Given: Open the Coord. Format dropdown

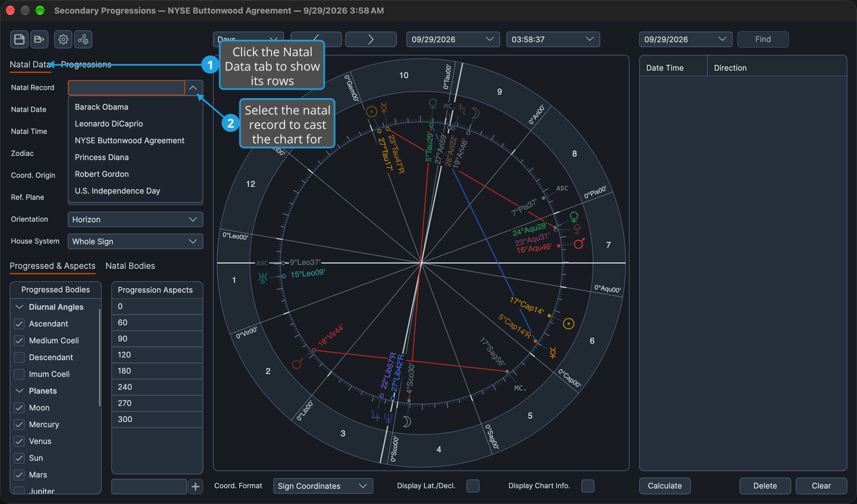Looking at the screenshot, I should [323, 486].
